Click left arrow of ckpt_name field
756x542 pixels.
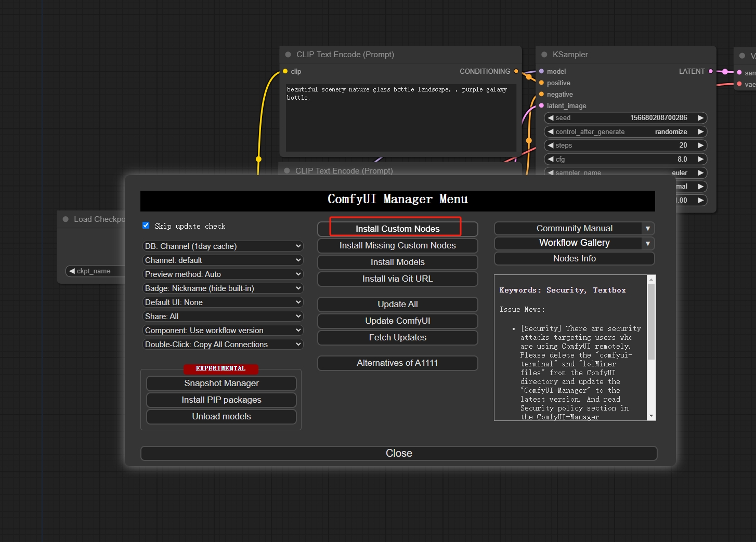point(72,271)
